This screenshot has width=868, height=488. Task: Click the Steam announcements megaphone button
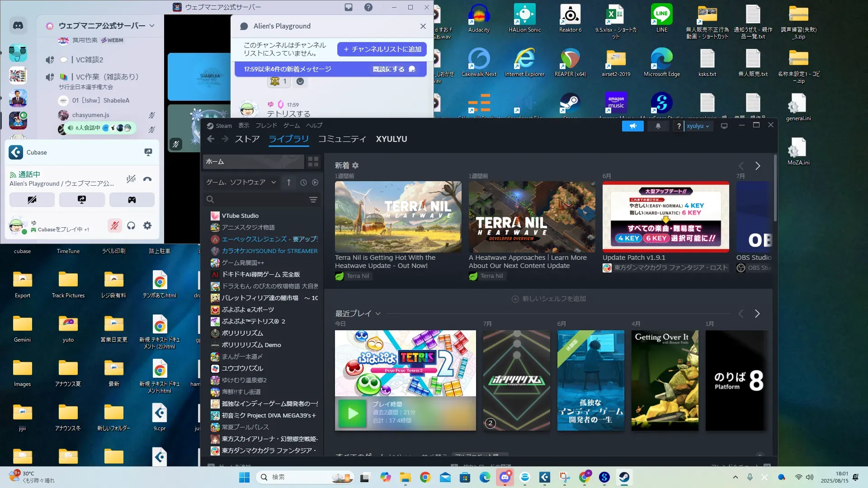click(x=632, y=126)
